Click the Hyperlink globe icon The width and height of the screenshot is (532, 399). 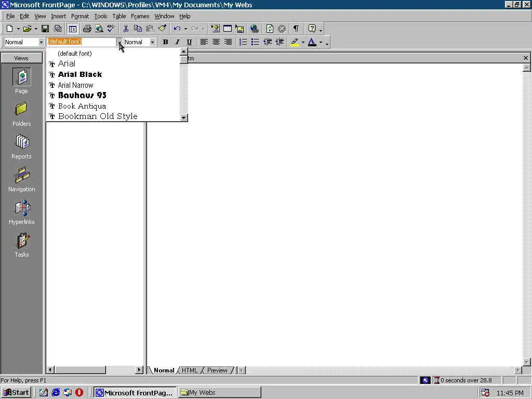(x=255, y=29)
